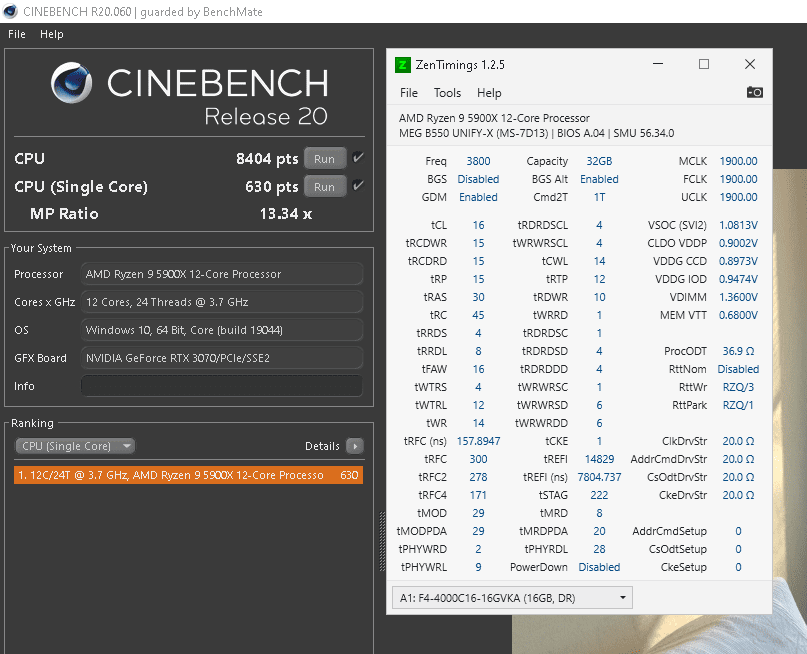The image size is (807, 654).
Task: Close the ZenTimings window
Action: 750,64
